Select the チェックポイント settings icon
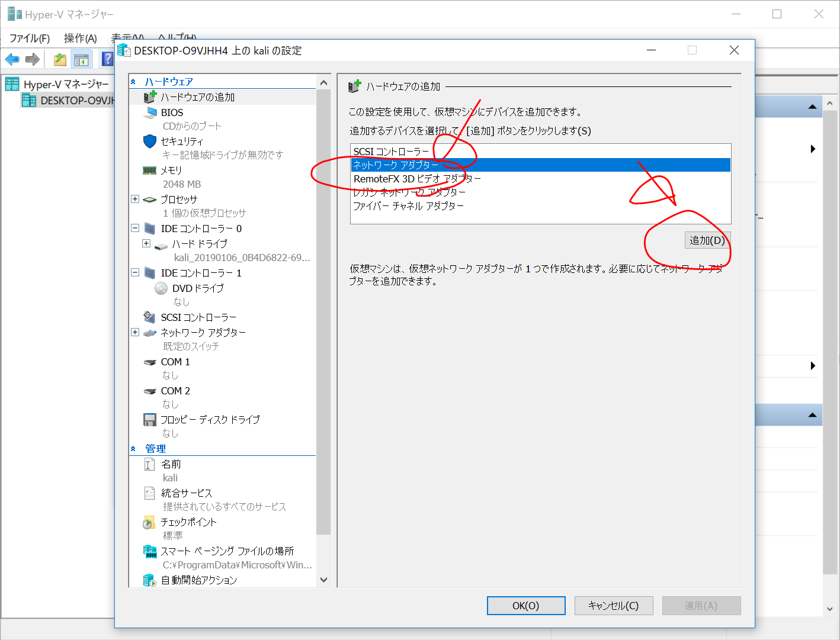840x640 pixels. (149, 523)
